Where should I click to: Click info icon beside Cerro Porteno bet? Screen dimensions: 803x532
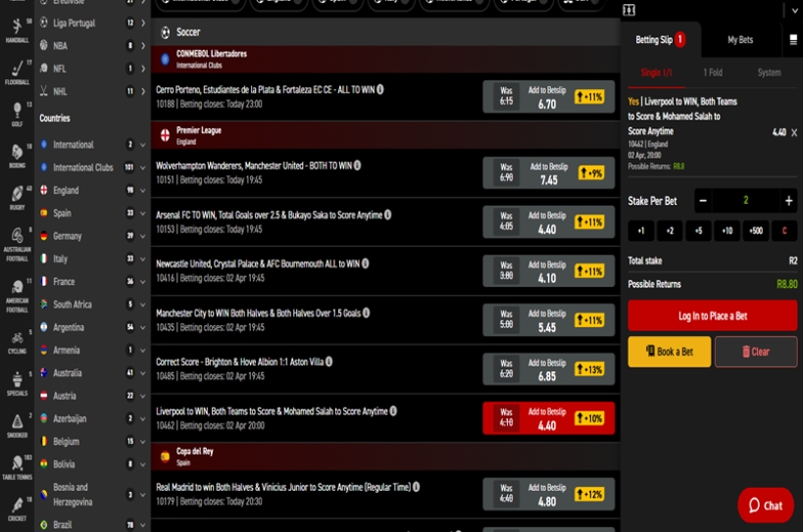380,89
